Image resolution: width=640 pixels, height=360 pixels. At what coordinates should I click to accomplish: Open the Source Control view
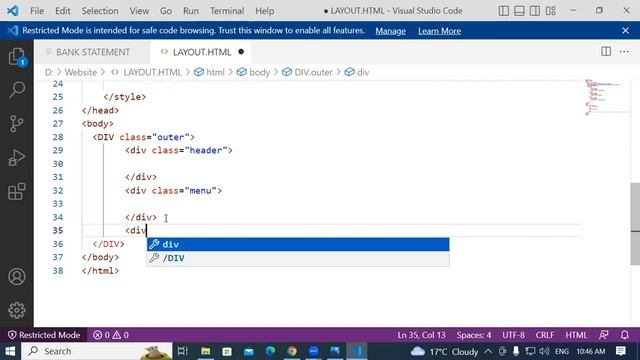pyautogui.click(x=17, y=123)
